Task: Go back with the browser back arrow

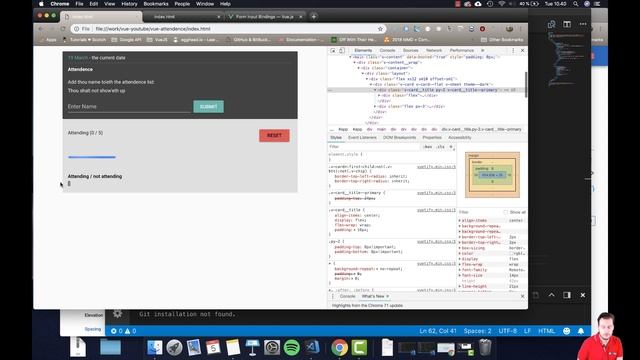Action: point(40,29)
